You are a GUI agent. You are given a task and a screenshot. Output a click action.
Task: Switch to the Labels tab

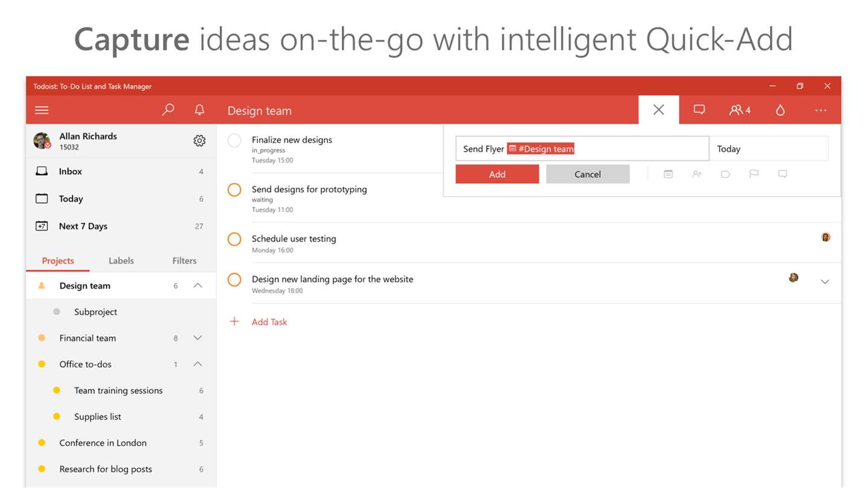[x=121, y=261]
